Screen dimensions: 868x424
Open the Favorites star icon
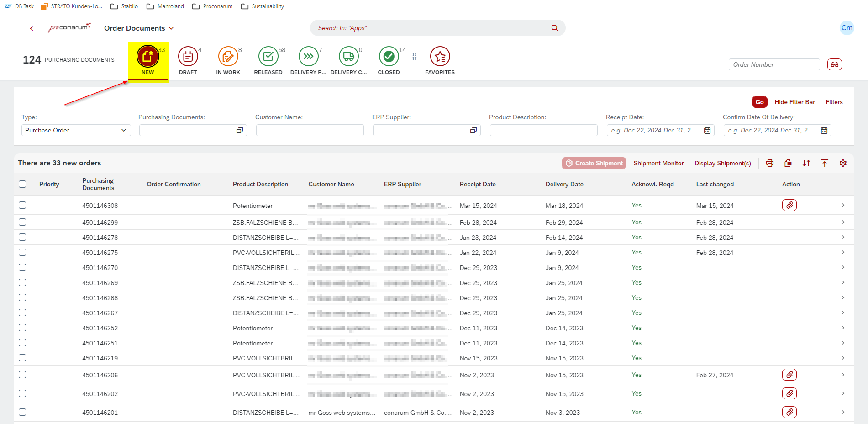pyautogui.click(x=440, y=57)
